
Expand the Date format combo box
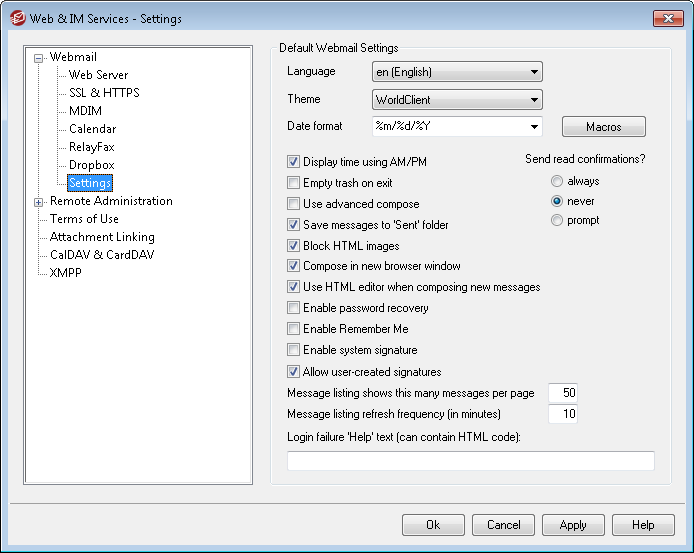(534, 127)
